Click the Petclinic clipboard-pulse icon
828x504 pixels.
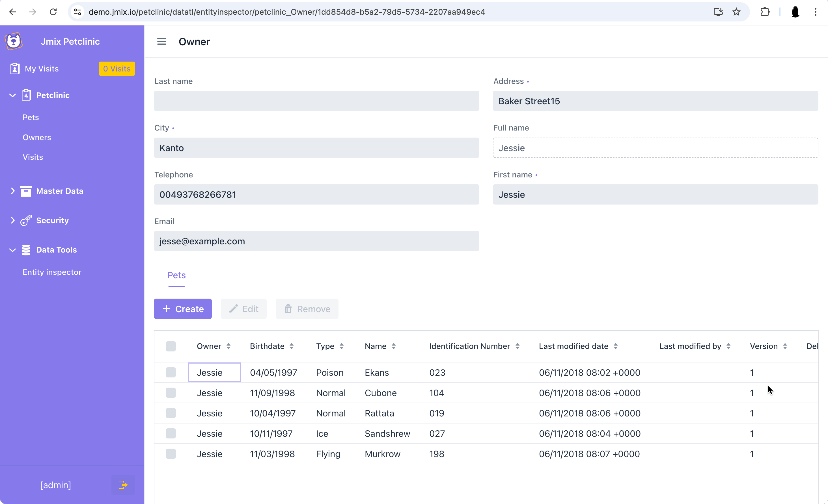pyautogui.click(x=26, y=95)
